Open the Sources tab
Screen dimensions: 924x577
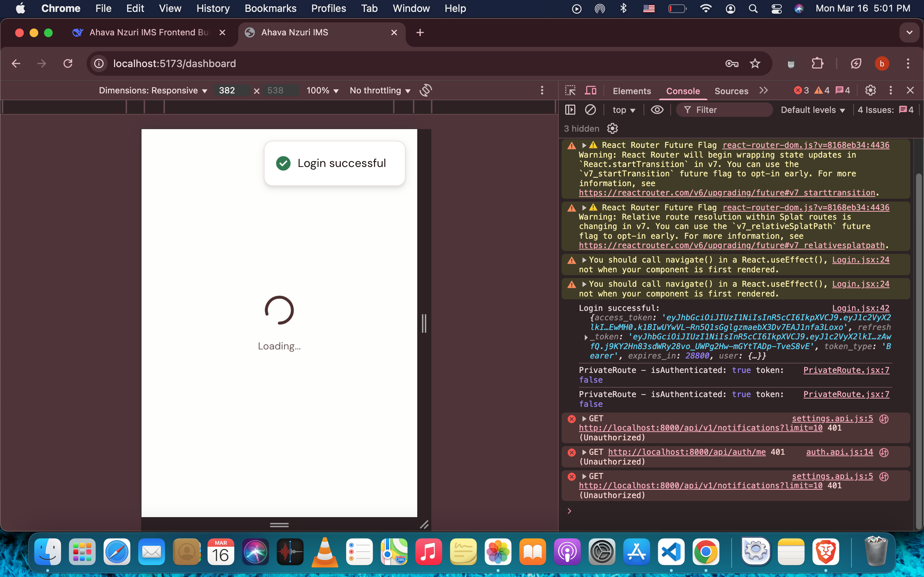pos(731,91)
